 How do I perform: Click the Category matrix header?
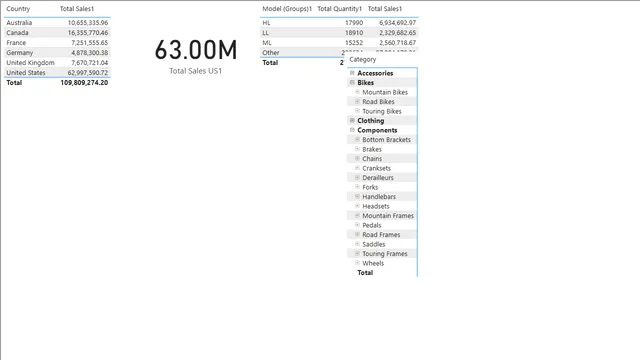[x=362, y=60]
